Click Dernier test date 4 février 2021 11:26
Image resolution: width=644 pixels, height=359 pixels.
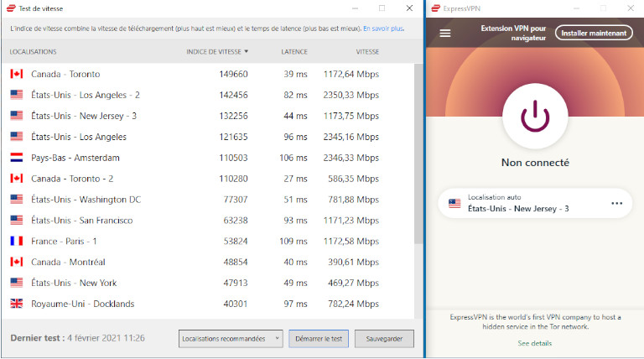(106, 338)
